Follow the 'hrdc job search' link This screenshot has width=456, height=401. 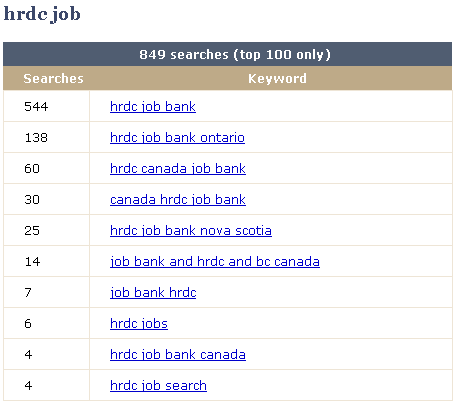coord(158,385)
